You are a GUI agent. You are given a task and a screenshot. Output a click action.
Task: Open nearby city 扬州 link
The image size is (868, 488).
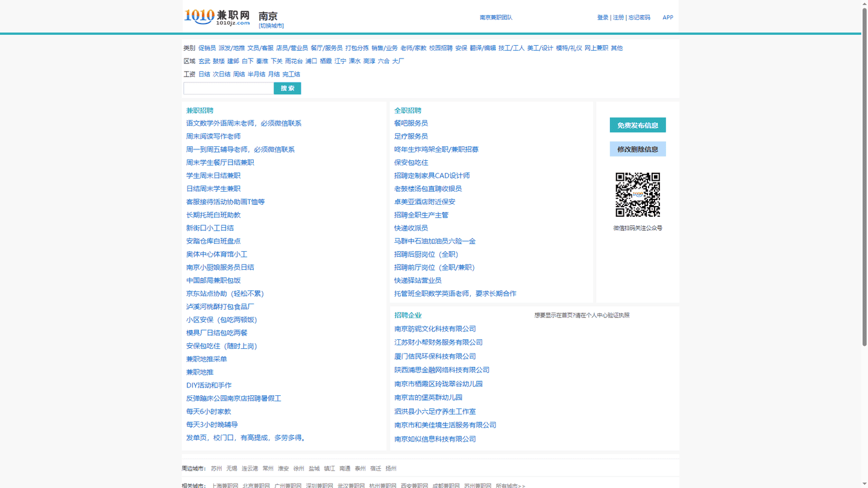click(x=391, y=469)
